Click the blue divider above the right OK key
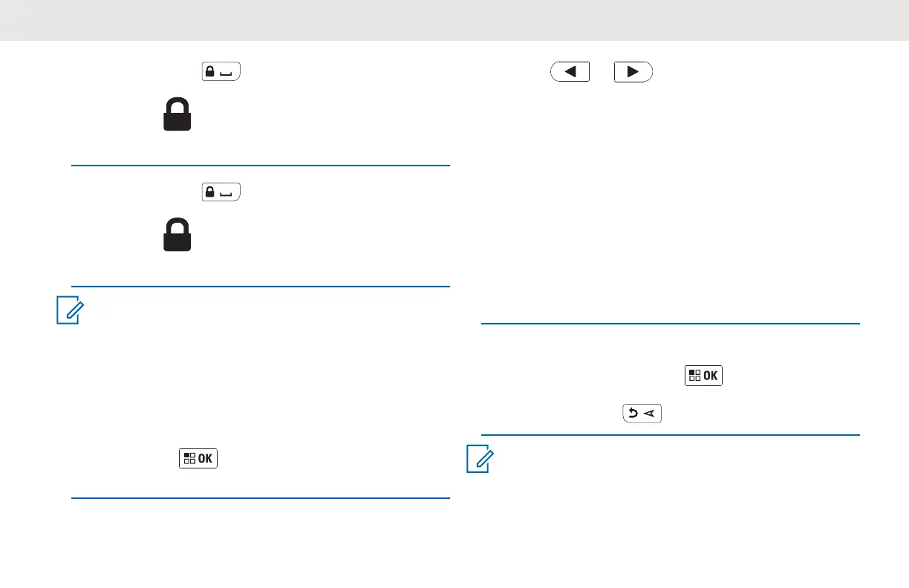This screenshot has height=588, width=909. pyautogui.click(x=671, y=324)
